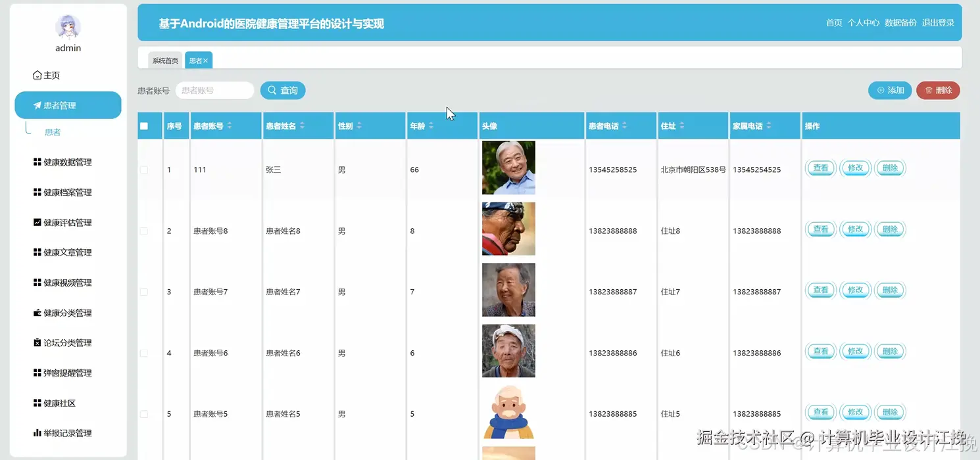Open 举报记录管理 in the sidebar

click(x=68, y=432)
